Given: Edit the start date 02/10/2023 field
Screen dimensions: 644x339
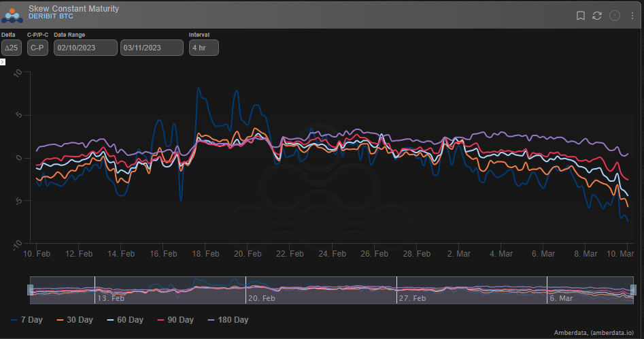Looking at the screenshot, I should point(86,48).
